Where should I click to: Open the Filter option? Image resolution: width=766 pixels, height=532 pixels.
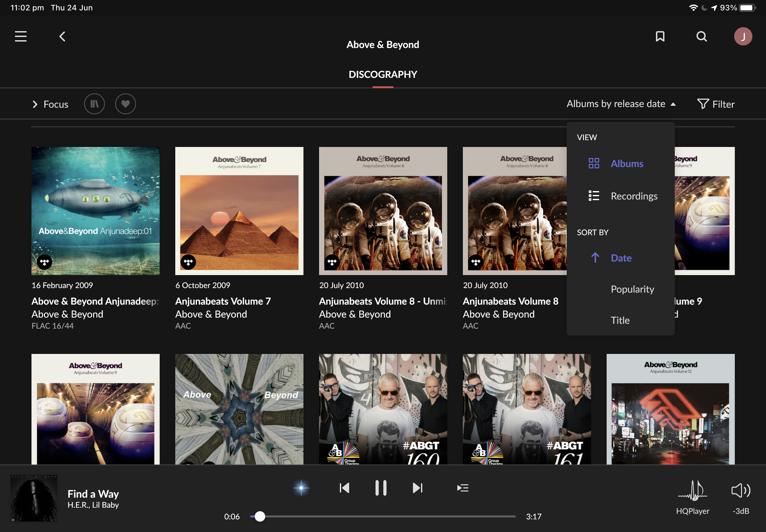(x=716, y=104)
